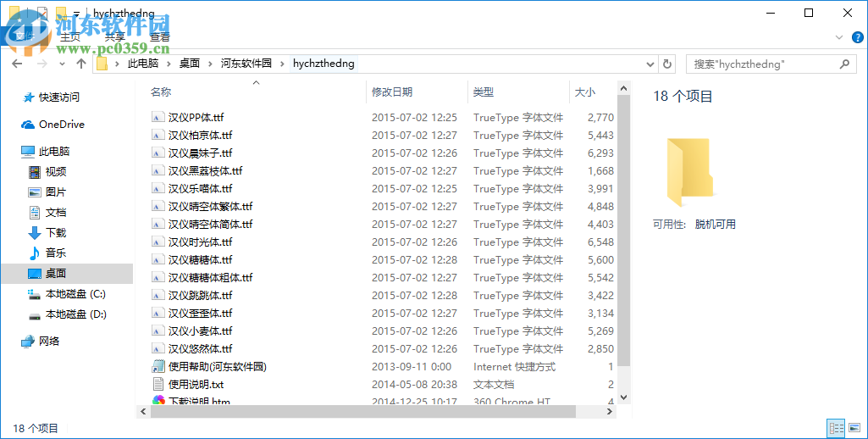Click the colorful icon of 下载说明.htm
The image size is (868, 439).
pyautogui.click(x=158, y=400)
